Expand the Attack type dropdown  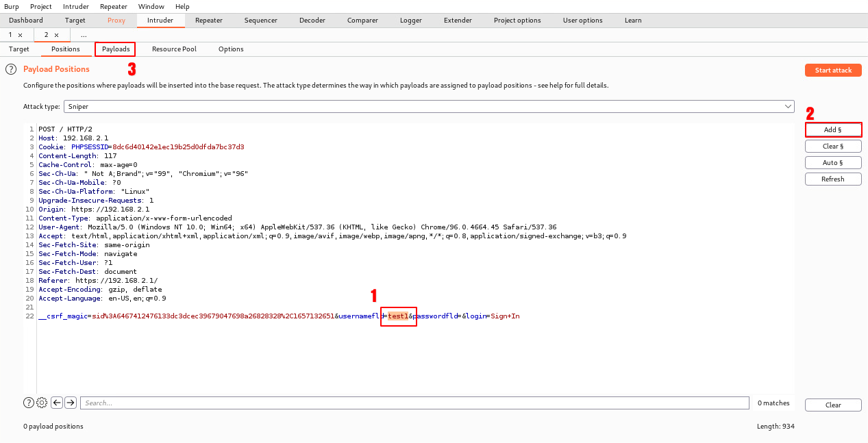787,107
